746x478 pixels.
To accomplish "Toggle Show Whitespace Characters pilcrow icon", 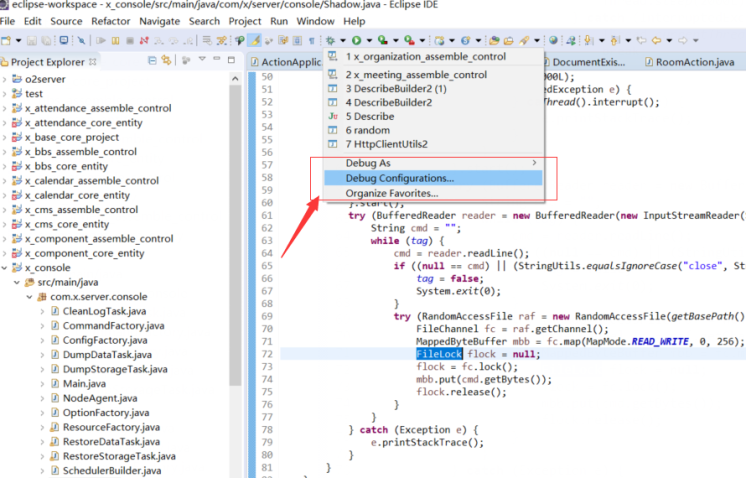I will pyautogui.click(x=312, y=41).
